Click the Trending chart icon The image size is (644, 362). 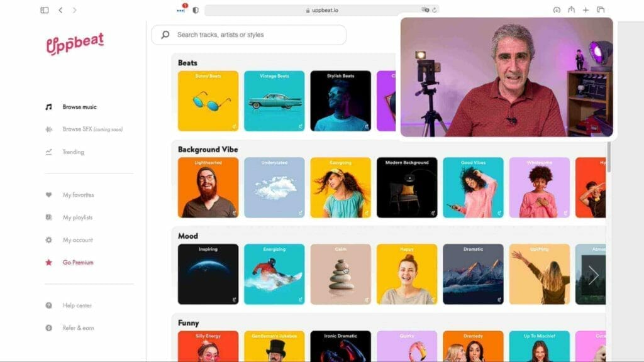point(48,152)
